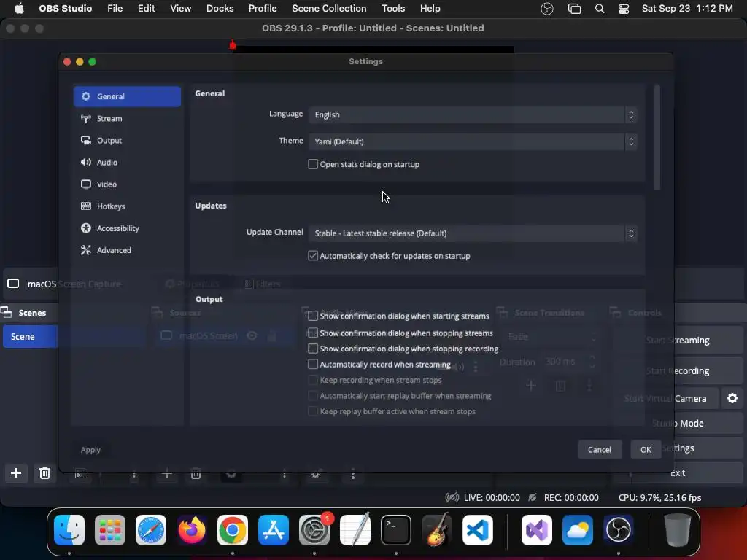Open Launchpad from the Dock
Viewport: 747px width, 560px height.
coord(110,530)
